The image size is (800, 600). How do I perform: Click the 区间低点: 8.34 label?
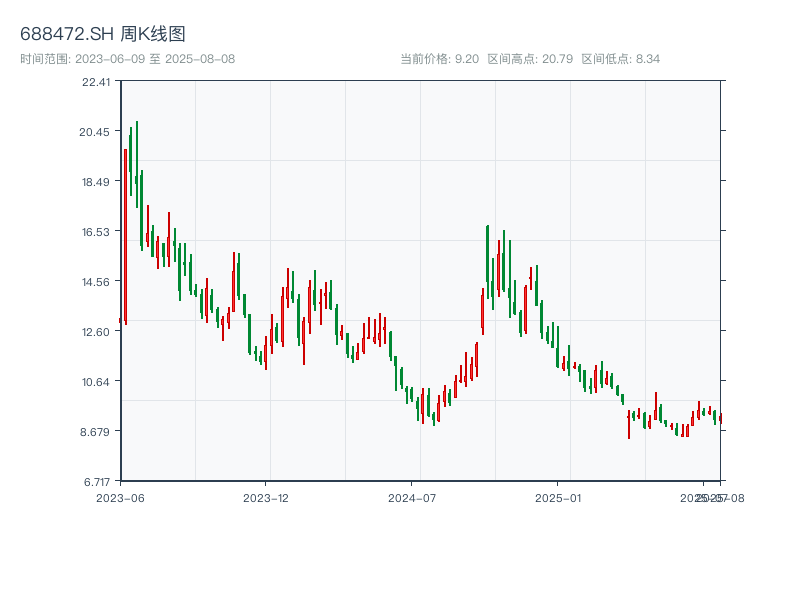[x=620, y=59]
